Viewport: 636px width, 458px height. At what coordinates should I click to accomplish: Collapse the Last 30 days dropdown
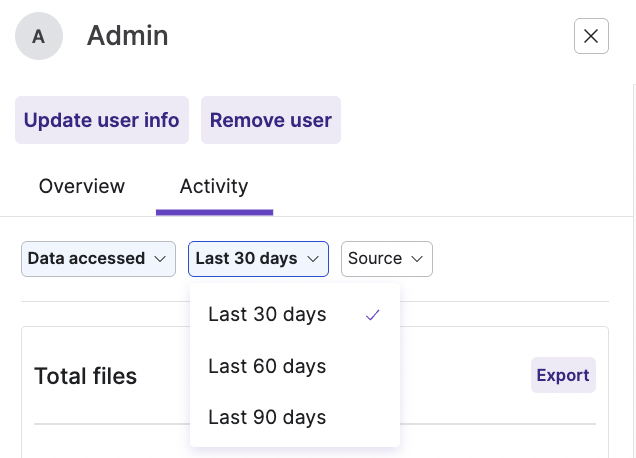(258, 259)
